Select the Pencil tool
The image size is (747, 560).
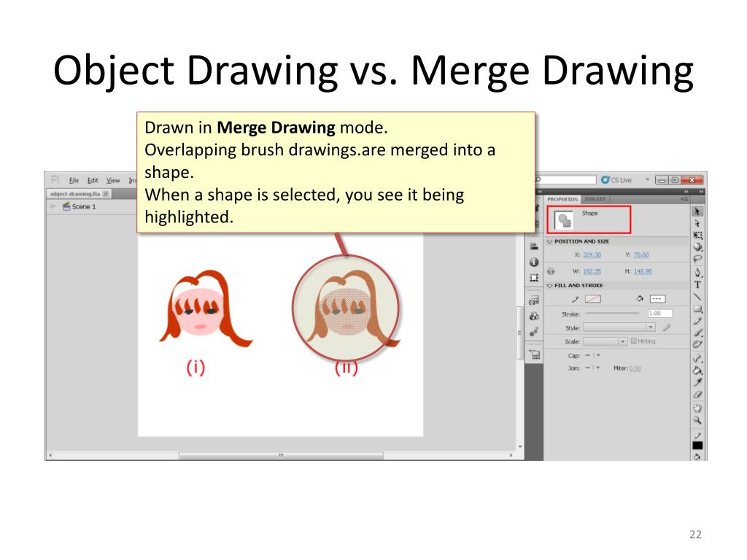[697, 321]
